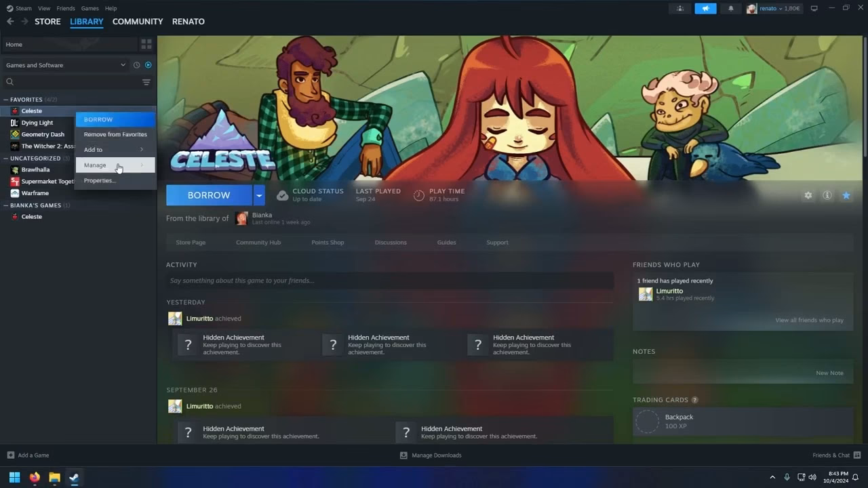Screen dimensions: 868x488
Task: Open the View menu
Action: 44,8
